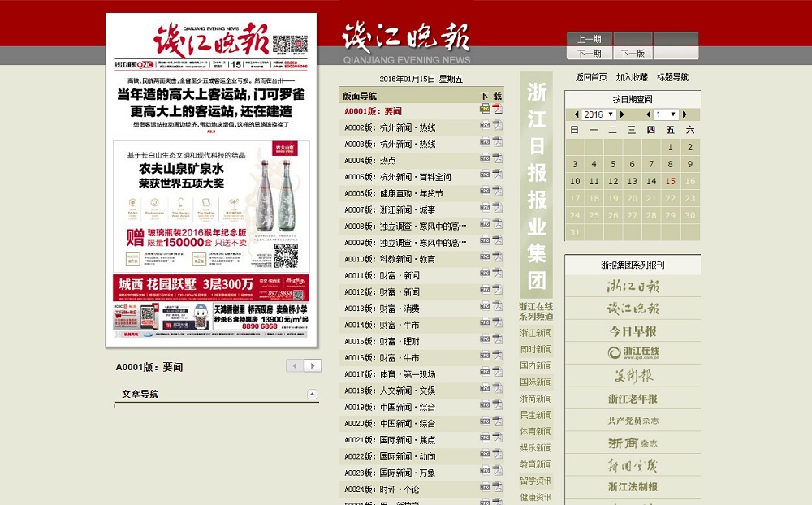Open A0020版: 中国新闻·综合 page

(390, 424)
